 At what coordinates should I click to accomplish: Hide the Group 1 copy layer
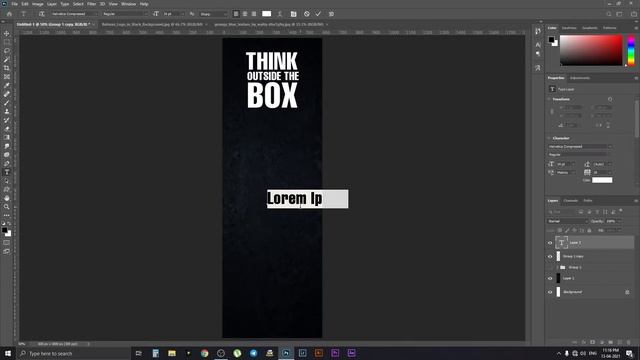(550, 256)
